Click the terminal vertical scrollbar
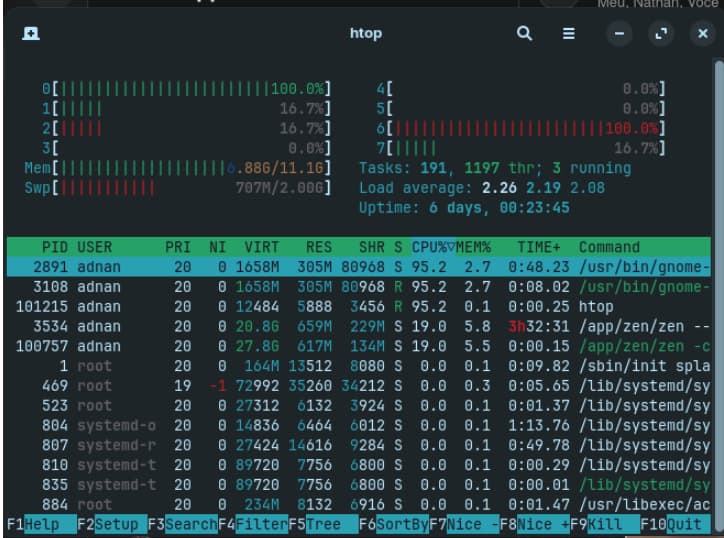 coord(719,296)
